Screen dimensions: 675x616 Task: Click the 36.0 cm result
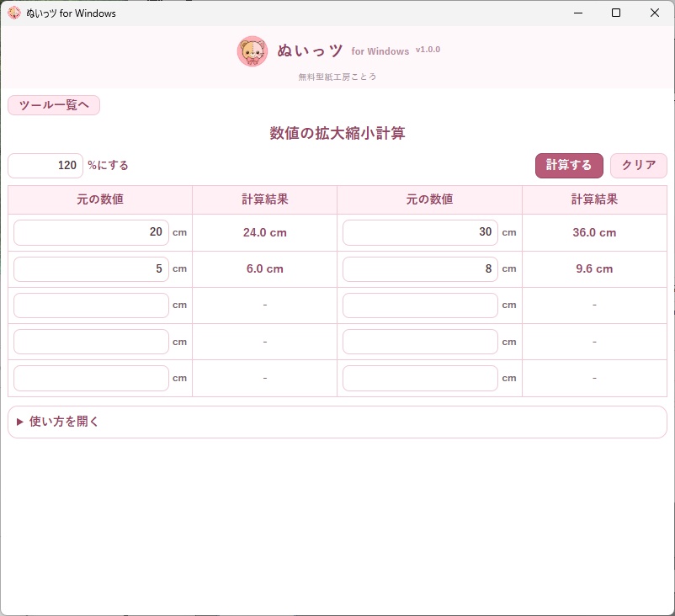pyautogui.click(x=594, y=232)
